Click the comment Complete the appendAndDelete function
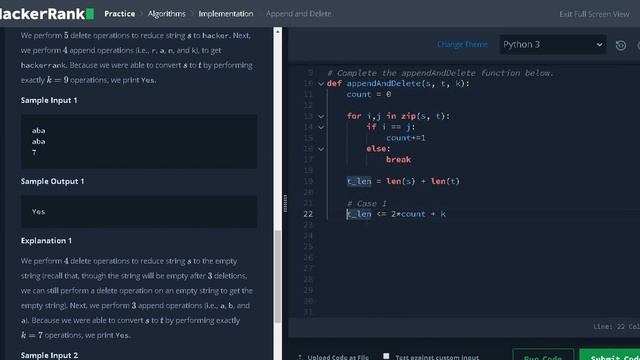 click(x=440, y=73)
